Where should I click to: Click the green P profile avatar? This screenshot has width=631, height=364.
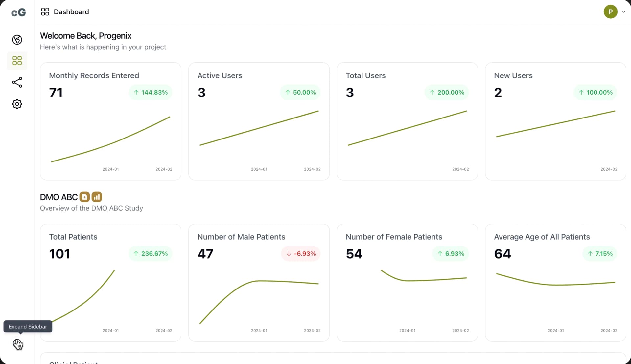click(x=610, y=12)
